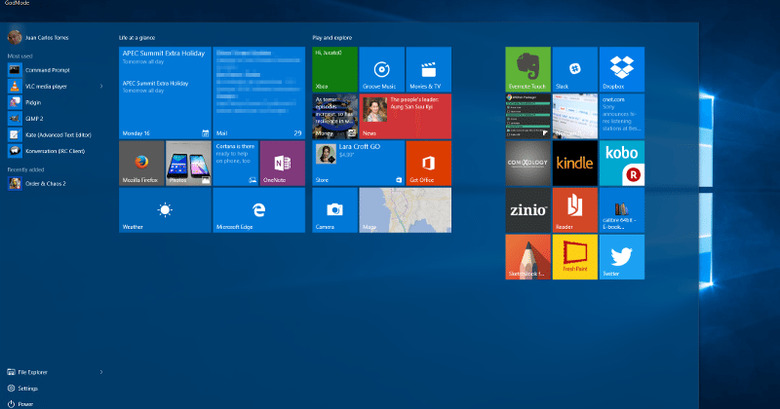Image resolution: width=780 pixels, height=409 pixels.
Task: Open the News tile about Aung San Suu Kyi
Action: 405,116
